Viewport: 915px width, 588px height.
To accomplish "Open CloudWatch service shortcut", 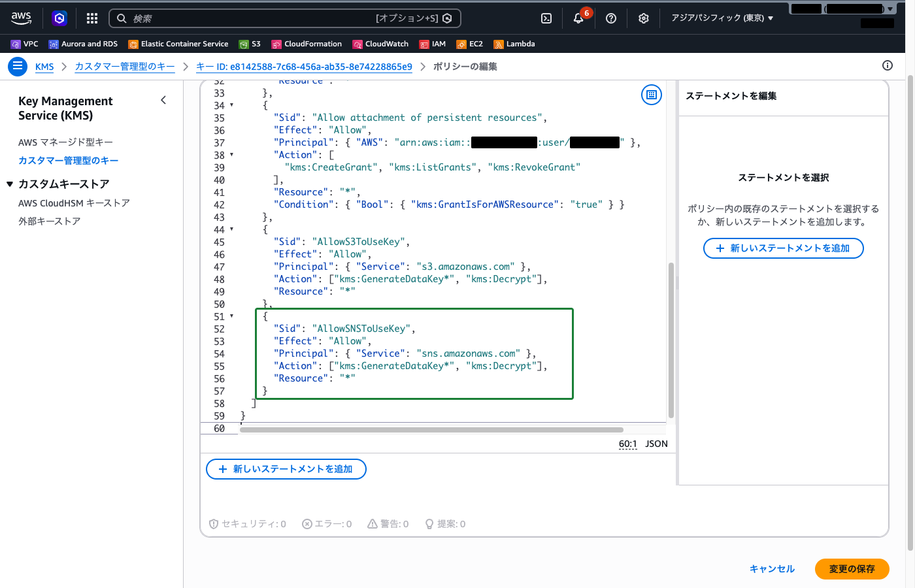I will point(380,44).
